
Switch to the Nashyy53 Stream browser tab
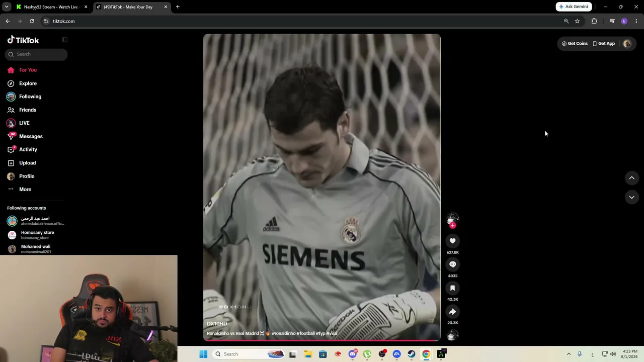point(51,7)
